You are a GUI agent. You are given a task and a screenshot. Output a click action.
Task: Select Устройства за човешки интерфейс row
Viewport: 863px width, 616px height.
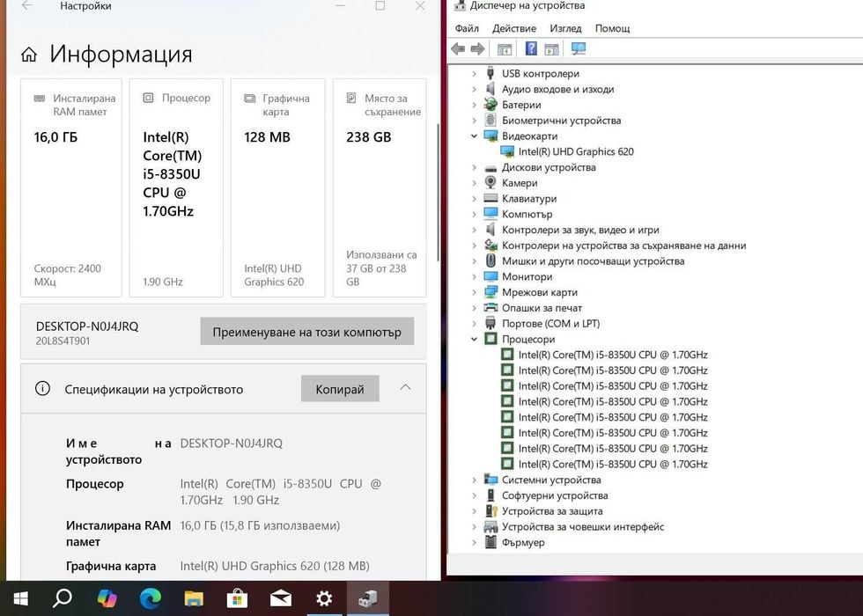tap(583, 527)
